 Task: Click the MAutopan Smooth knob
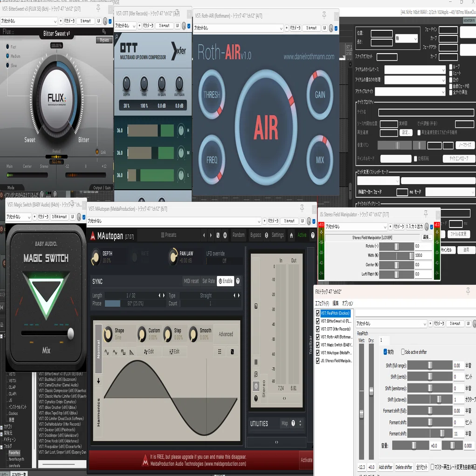click(193, 334)
